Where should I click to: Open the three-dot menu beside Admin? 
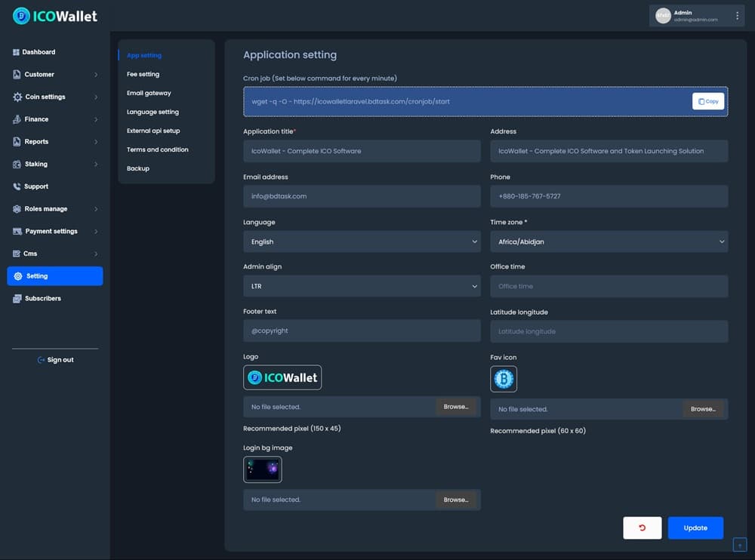click(x=737, y=16)
